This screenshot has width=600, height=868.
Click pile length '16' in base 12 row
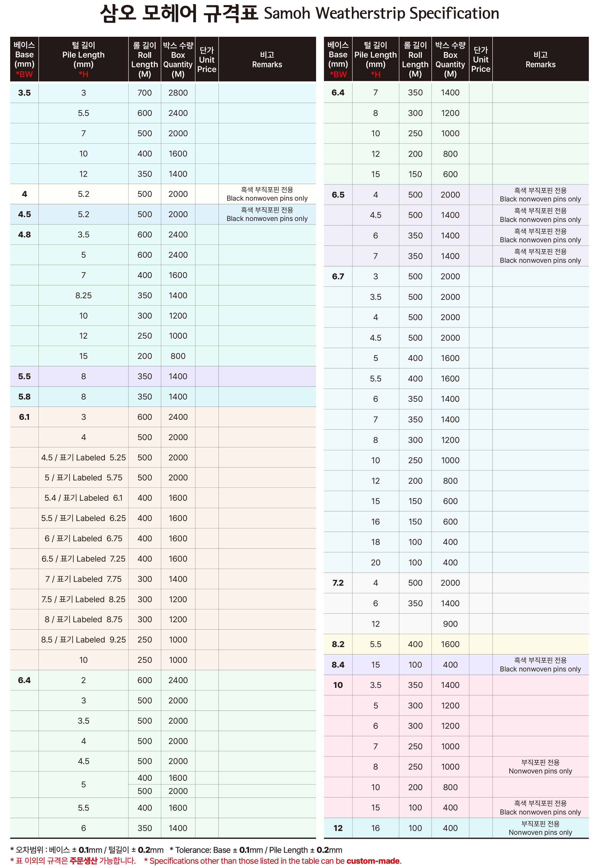(x=376, y=828)
